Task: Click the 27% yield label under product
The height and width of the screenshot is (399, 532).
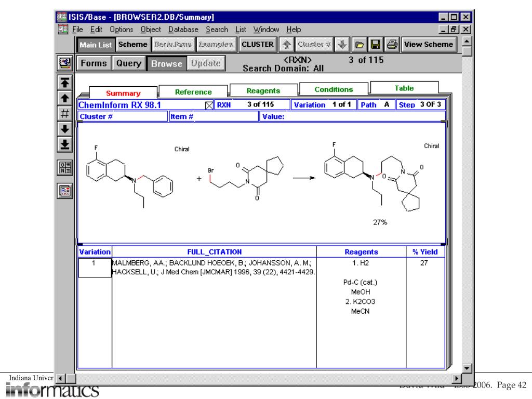Action: tap(380, 222)
